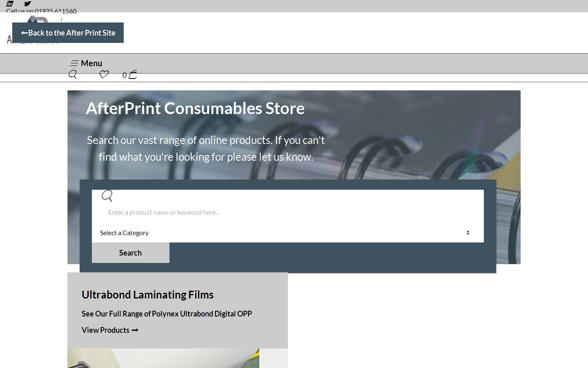Click the AfterPrint Consumables Store banner title
588x368 pixels.
(195, 108)
